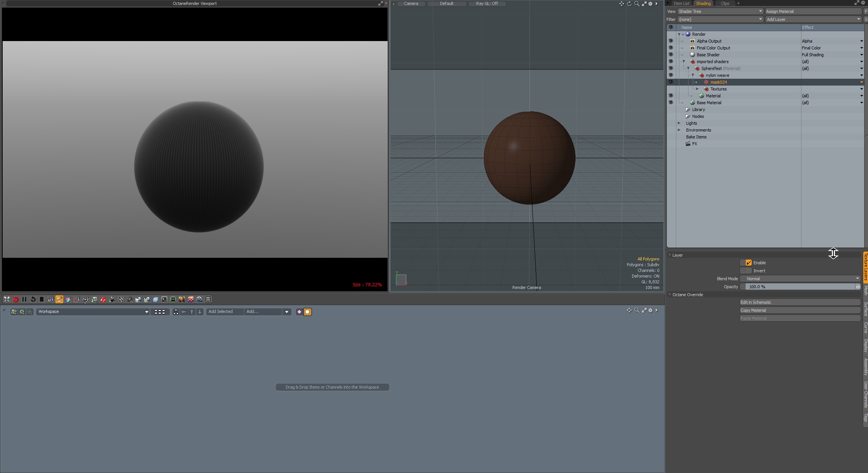Click the Edit in Schematic button
Screen dimensions: 868x473
[800, 302]
